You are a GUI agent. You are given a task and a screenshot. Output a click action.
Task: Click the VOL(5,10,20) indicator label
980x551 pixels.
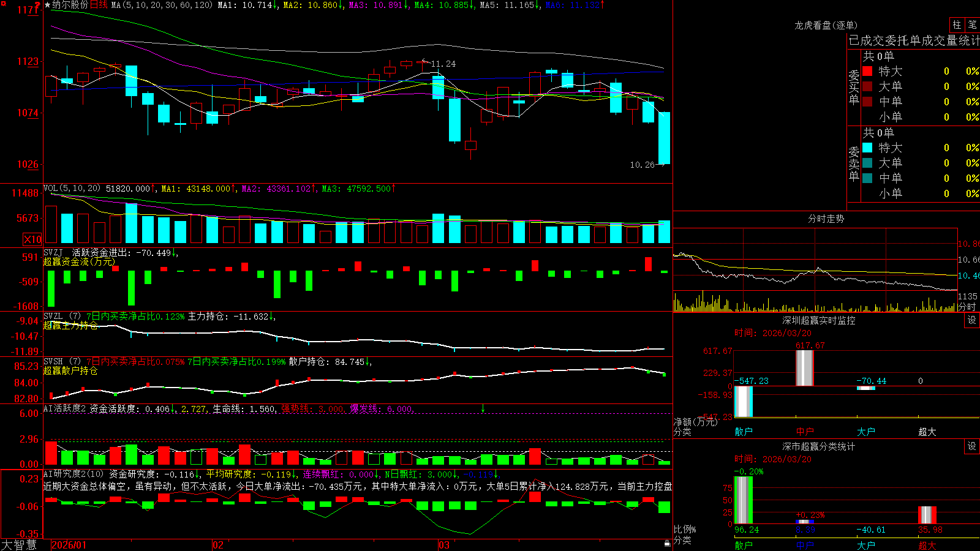tap(72, 188)
